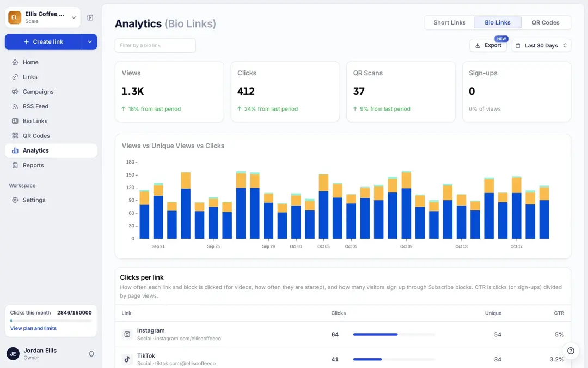Click tiktok.com/@elliscoffeeco link text
This screenshot has height=368, width=588.
(x=185, y=364)
